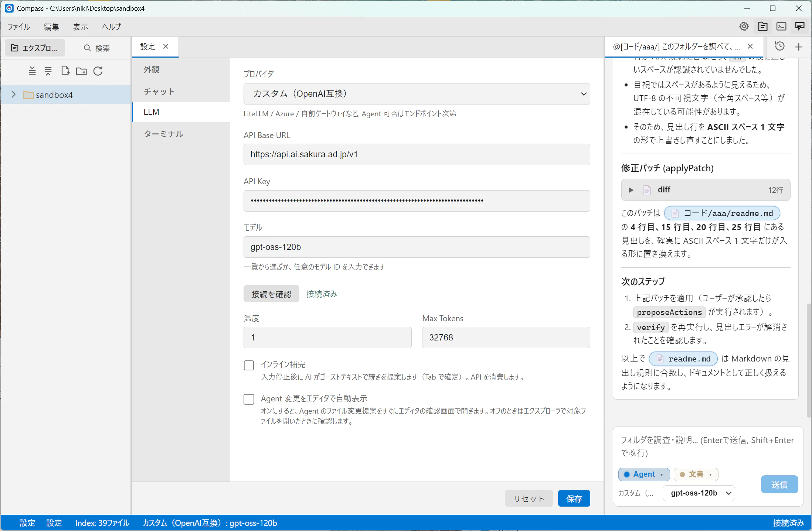Click the proposeActions code label
Viewport: 812px width, 531px height.
pos(669,312)
